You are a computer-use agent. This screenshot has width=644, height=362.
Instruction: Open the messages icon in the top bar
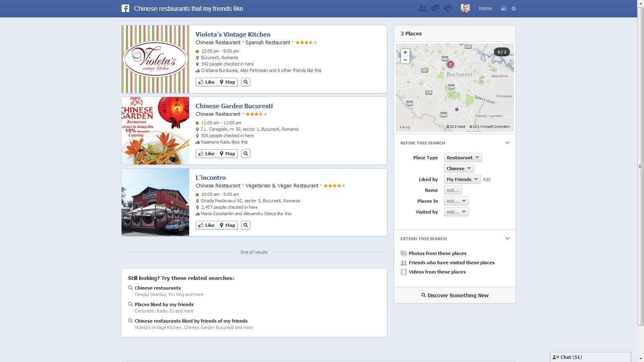point(435,8)
